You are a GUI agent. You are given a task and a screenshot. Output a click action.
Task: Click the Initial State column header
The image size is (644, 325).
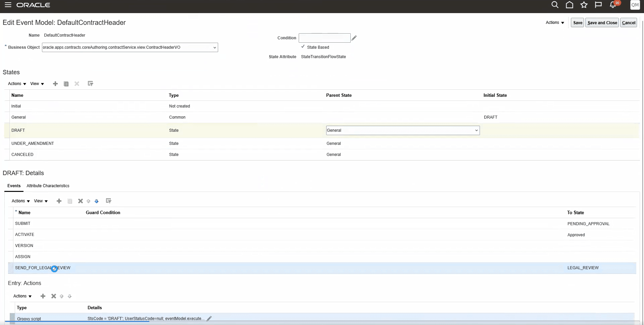coord(495,95)
